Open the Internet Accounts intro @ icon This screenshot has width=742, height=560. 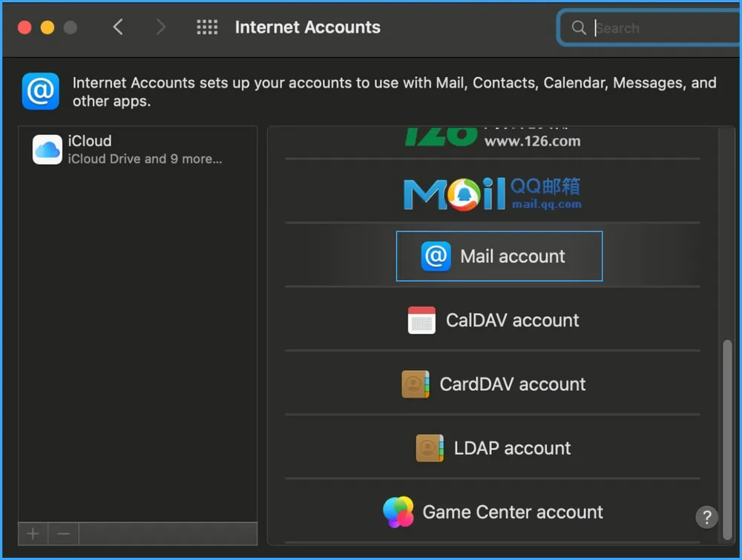(41, 91)
